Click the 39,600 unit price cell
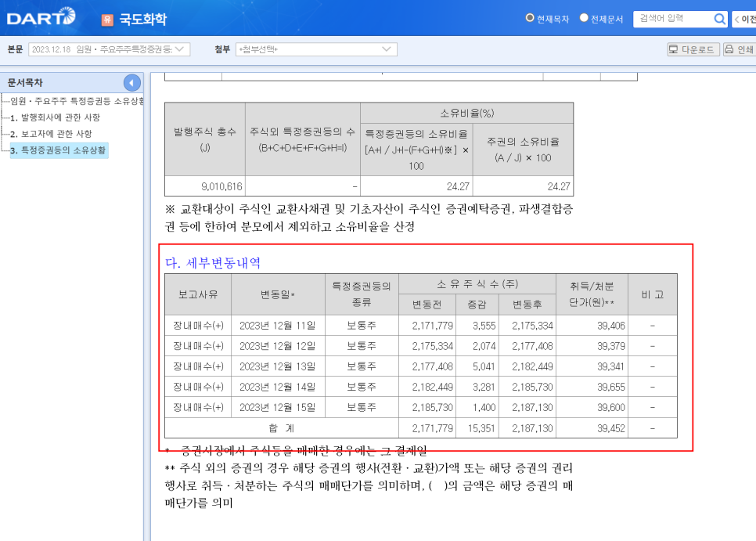Screen dimensions: 756x541 (x=592, y=407)
